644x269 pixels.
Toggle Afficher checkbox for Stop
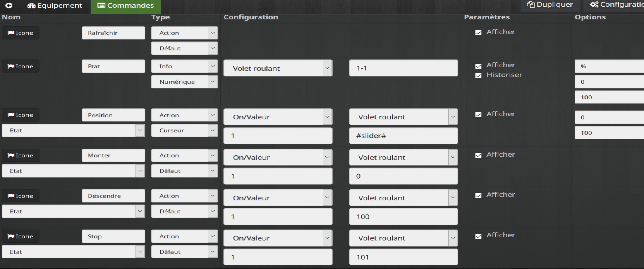(478, 236)
